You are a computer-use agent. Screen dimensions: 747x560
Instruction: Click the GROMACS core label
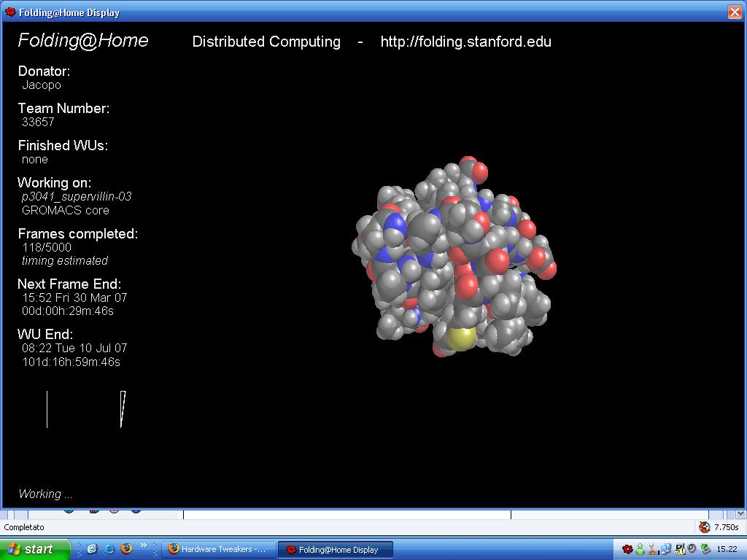(65, 210)
